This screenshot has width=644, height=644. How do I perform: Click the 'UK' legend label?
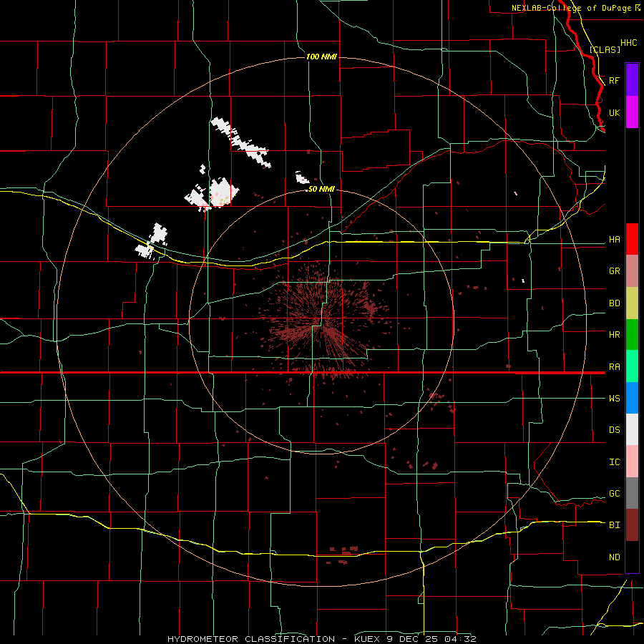point(615,112)
